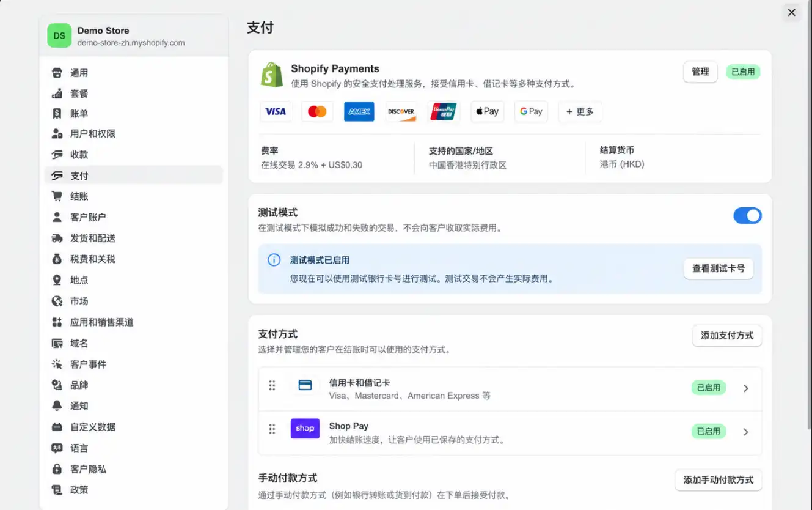Viewport: 812px width, 510px height.
Task: Open 域名 settings section
Action: pyautogui.click(x=134, y=343)
